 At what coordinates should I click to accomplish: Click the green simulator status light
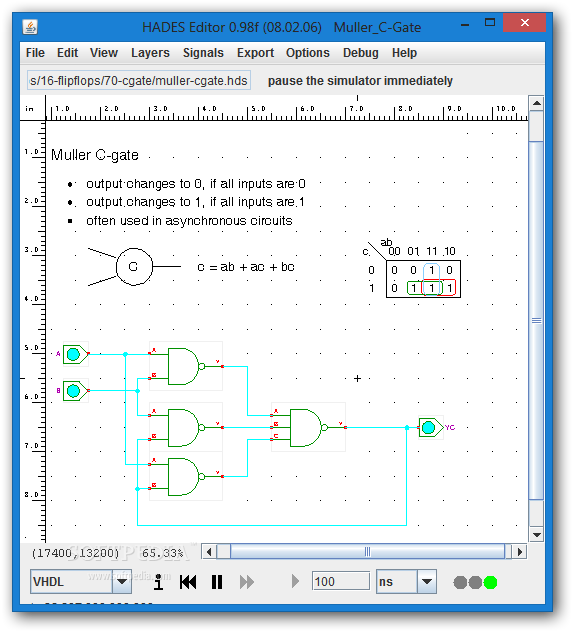click(x=490, y=582)
